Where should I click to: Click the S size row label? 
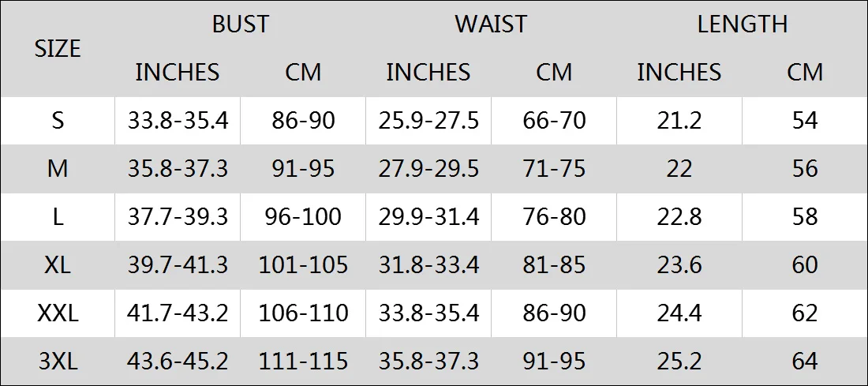(58, 121)
